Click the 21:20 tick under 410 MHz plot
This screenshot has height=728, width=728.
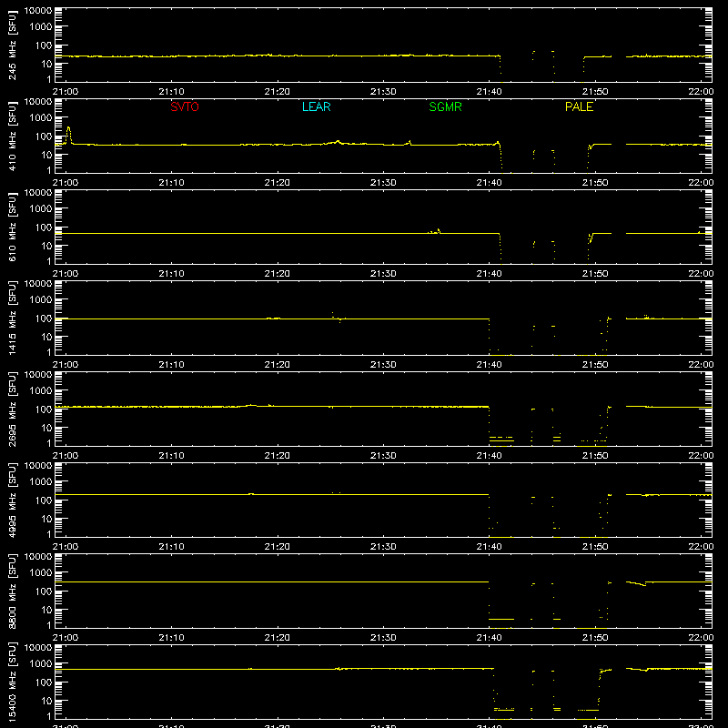(x=278, y=183)
